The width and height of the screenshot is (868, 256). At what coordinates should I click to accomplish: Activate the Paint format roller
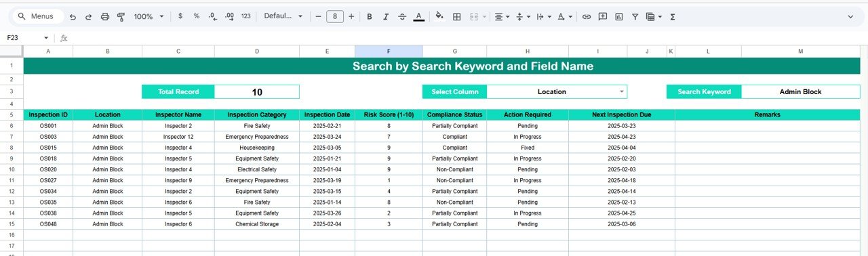(x=121, y=16)
